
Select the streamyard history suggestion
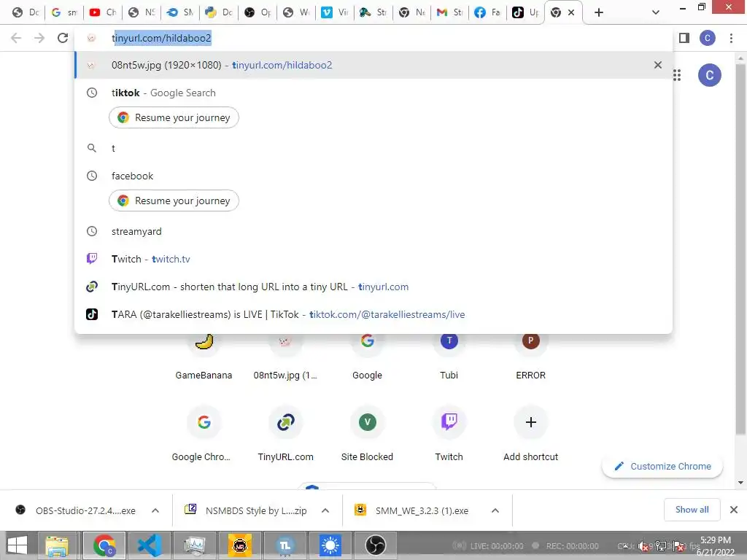373,231
